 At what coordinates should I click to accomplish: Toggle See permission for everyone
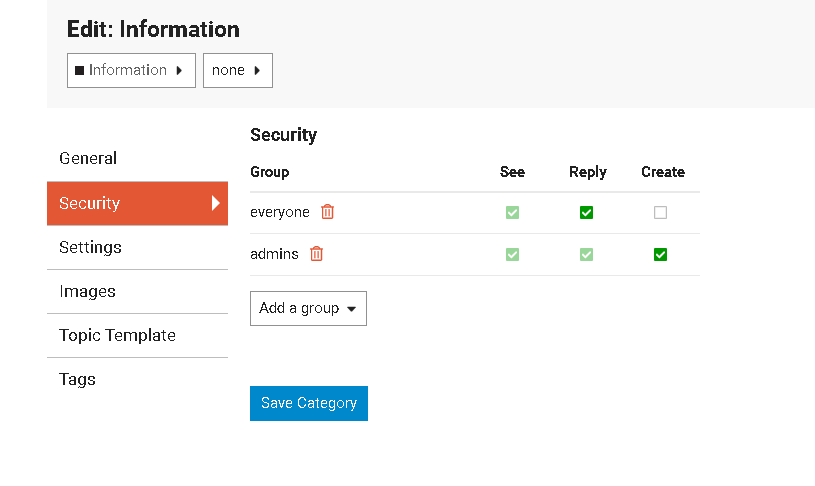pyautogui.click(x=512, y=213)
